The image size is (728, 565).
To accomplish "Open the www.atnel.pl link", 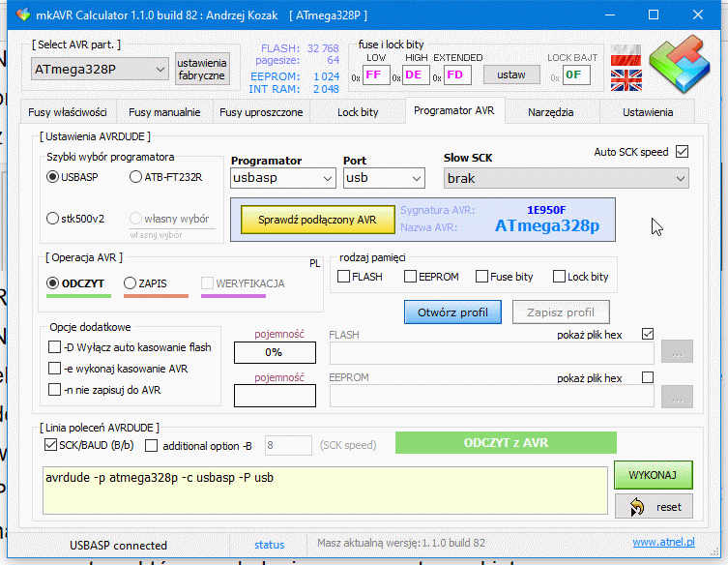I will (666, 544).
